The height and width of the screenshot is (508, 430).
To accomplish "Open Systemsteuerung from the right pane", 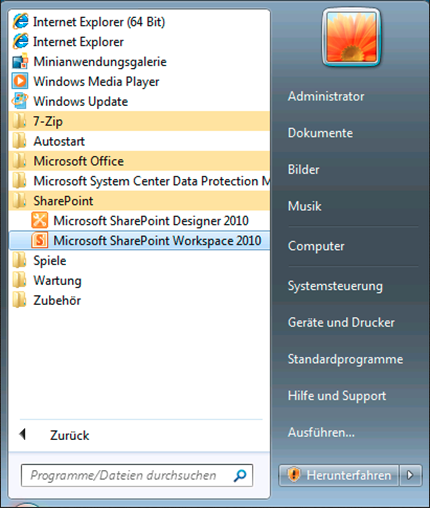I will tap(335, 286).
